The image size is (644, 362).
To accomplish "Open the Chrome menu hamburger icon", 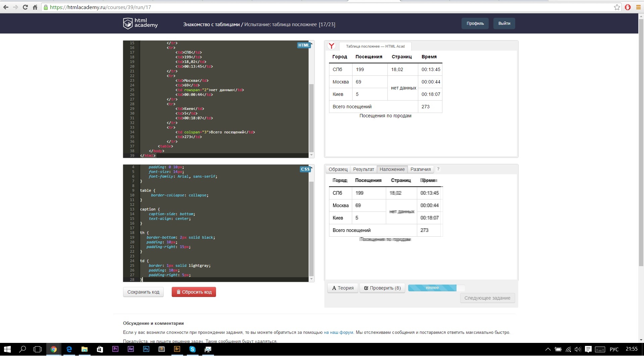I will (638, 7).
